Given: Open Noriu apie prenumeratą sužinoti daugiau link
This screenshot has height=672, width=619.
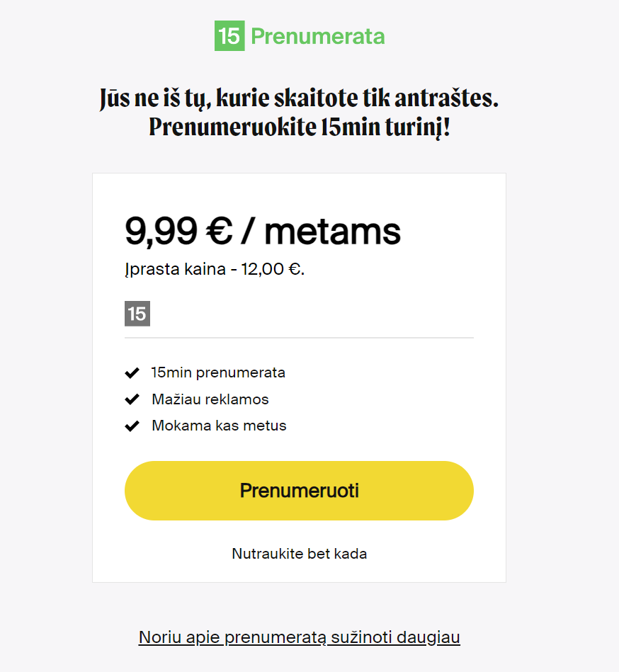Looking at the screenshot, I should coord(299,637).
